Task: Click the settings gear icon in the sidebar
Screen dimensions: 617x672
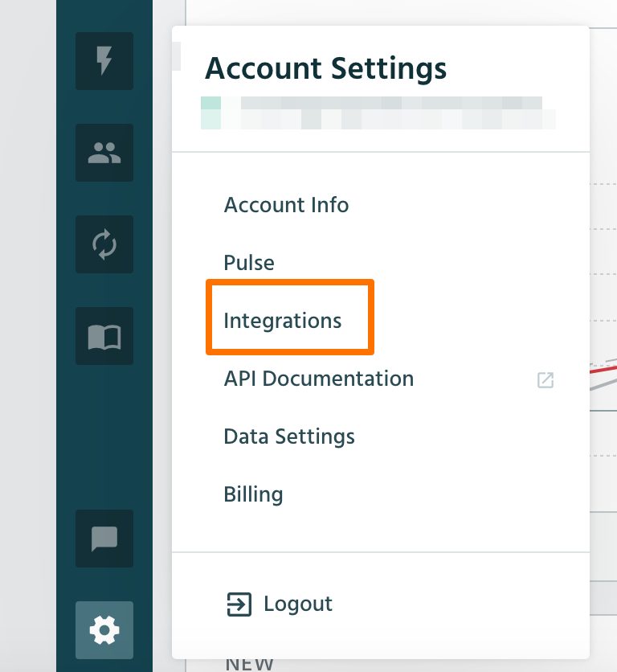Action: (x=104, y=630)
